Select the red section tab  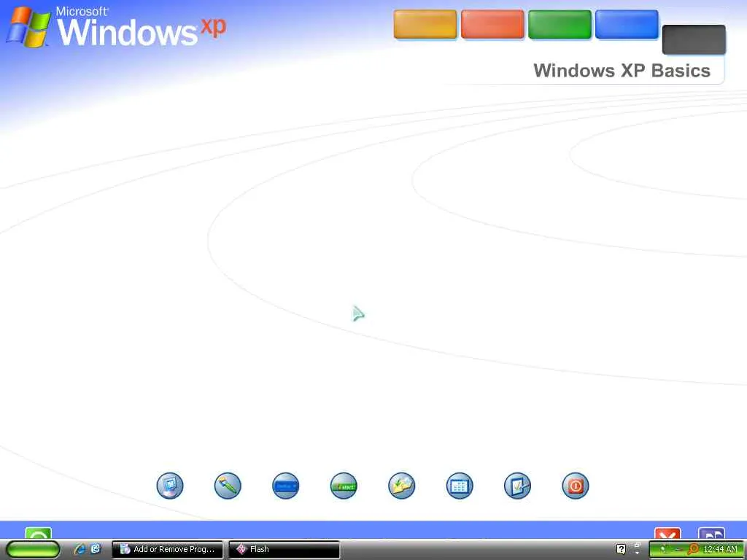tap(492, 24)
